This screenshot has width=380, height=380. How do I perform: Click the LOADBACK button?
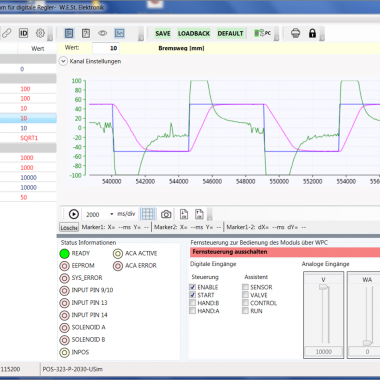click(194, 33)
